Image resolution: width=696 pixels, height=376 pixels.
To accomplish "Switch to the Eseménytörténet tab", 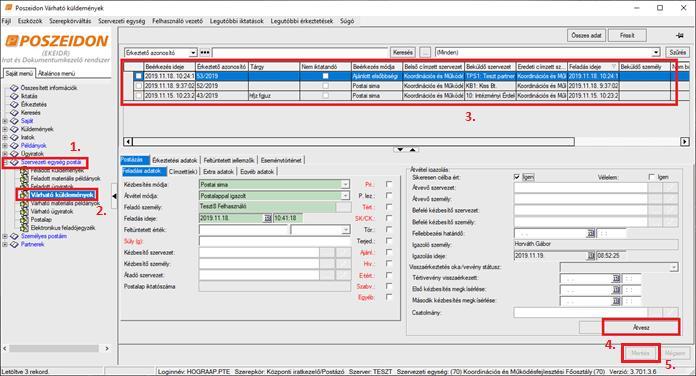I will click(x=281, y=160).
